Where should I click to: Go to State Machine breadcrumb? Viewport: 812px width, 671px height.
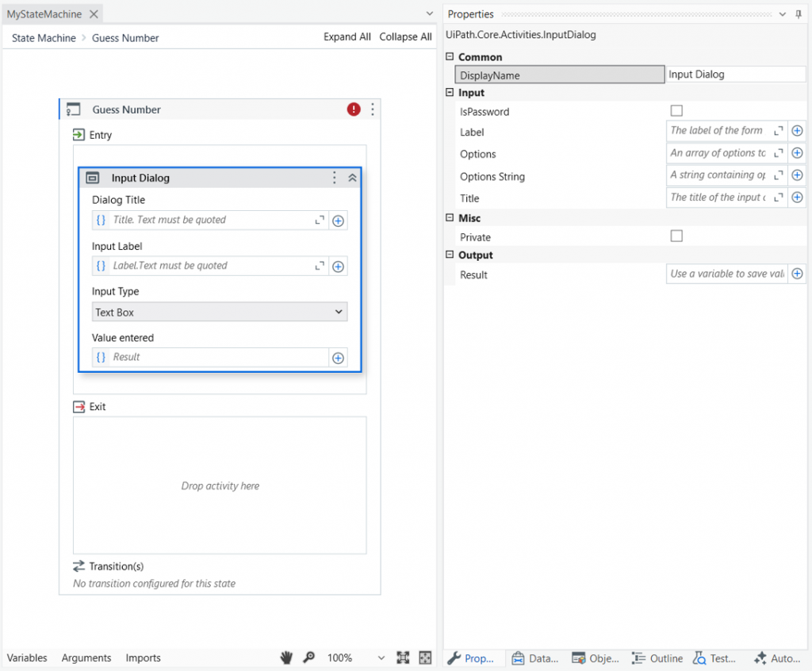[x=44, y=38]
